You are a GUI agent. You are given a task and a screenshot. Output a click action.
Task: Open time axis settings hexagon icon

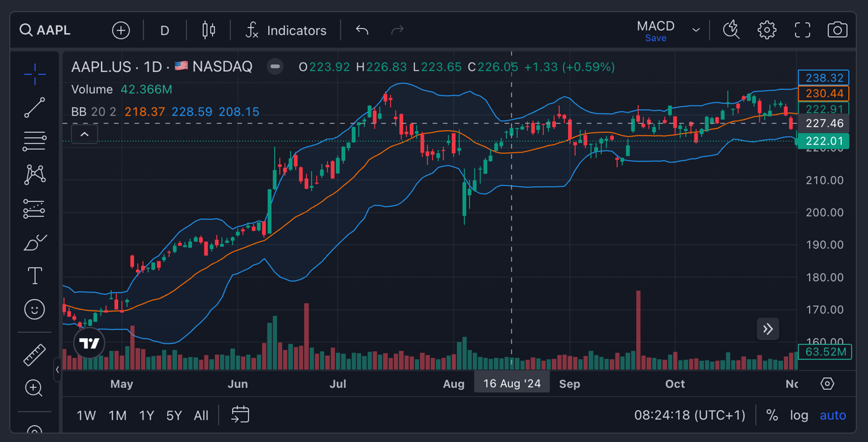(x=827, y=383)
